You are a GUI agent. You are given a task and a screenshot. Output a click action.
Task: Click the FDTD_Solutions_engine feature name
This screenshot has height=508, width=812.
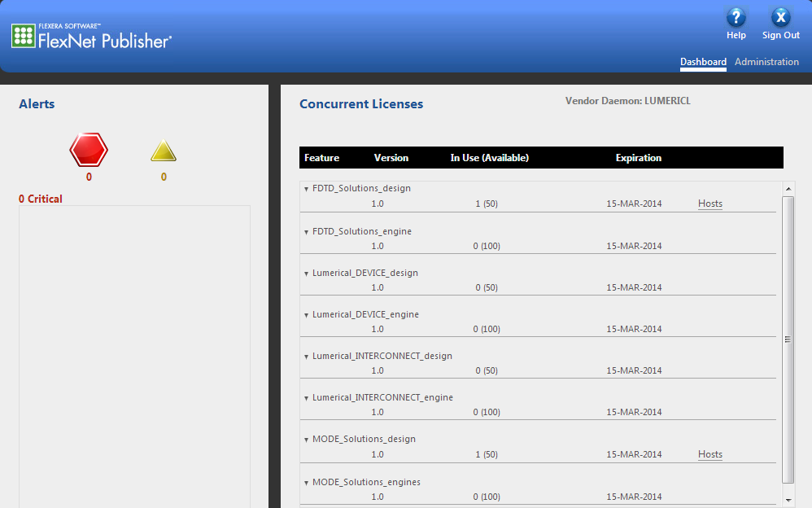tap(362, 231)
